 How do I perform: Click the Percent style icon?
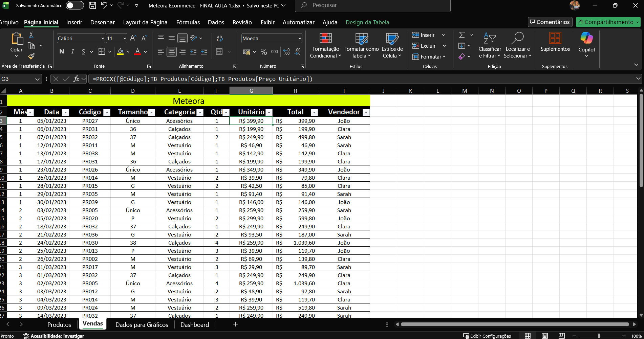pyautogui.click(x=264, y=52)
